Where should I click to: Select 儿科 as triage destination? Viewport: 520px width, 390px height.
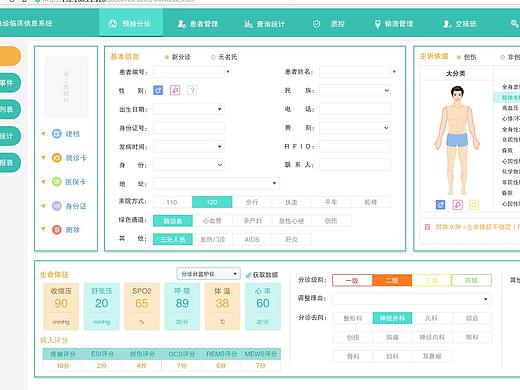point(432,318)
